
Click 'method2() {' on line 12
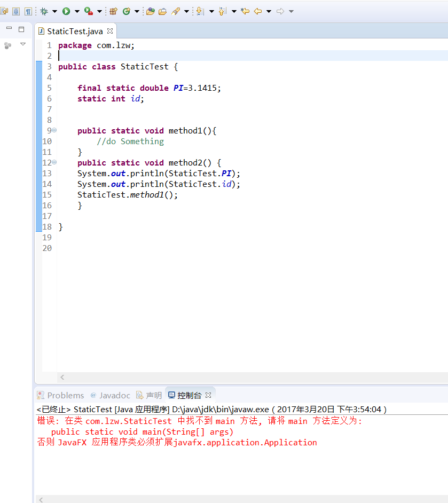195,163
